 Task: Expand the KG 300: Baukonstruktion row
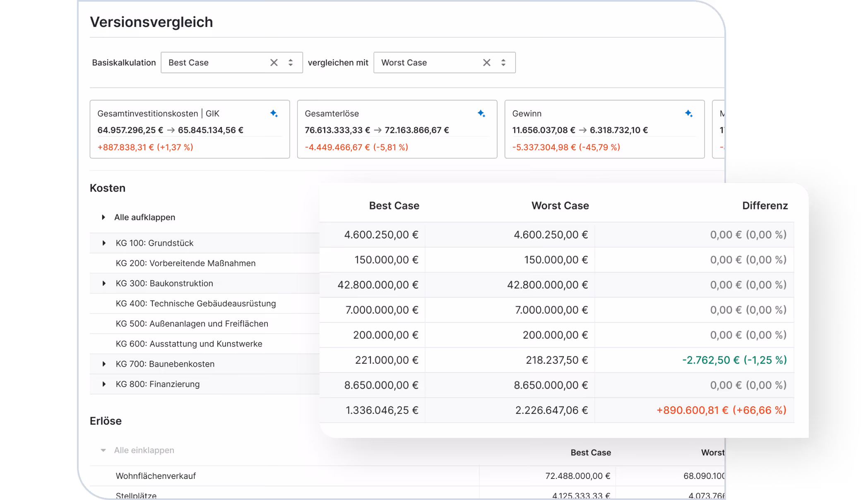[x=104, y=284]
